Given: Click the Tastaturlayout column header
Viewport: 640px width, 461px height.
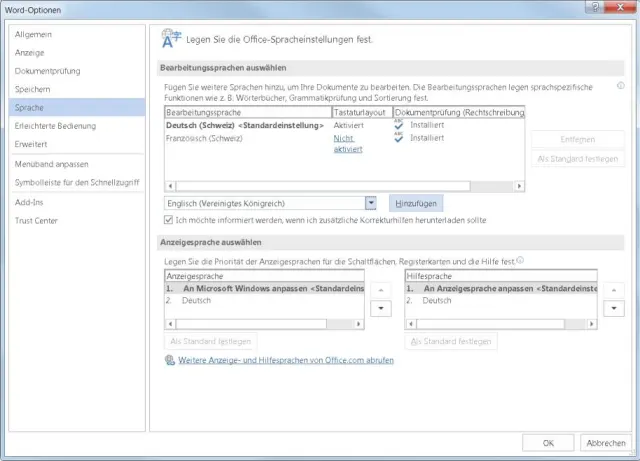Looking at the screenshot, I should coord(362,112).
